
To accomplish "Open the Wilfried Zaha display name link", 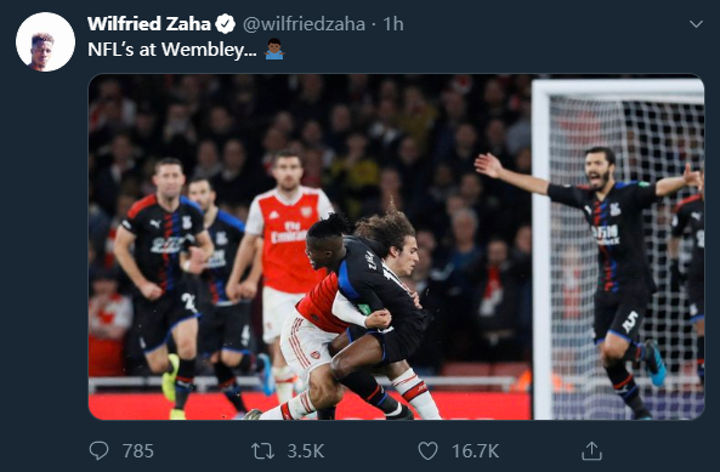I will [150, 24].
